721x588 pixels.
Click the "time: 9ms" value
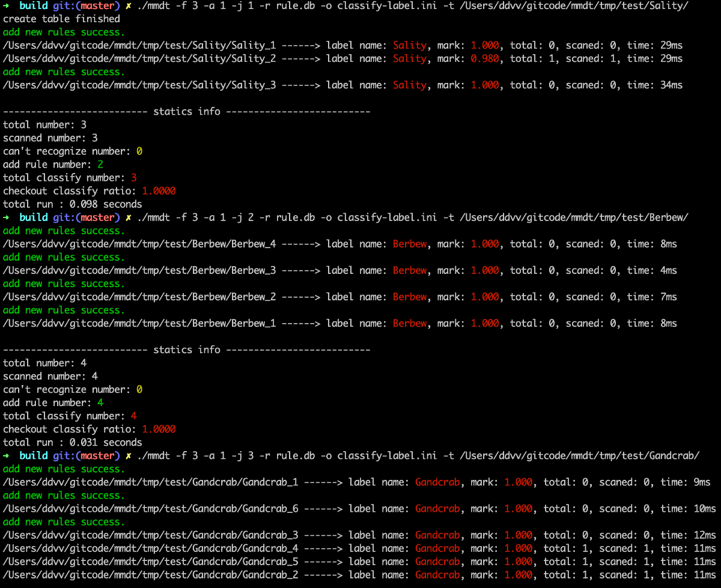point(686,482)
